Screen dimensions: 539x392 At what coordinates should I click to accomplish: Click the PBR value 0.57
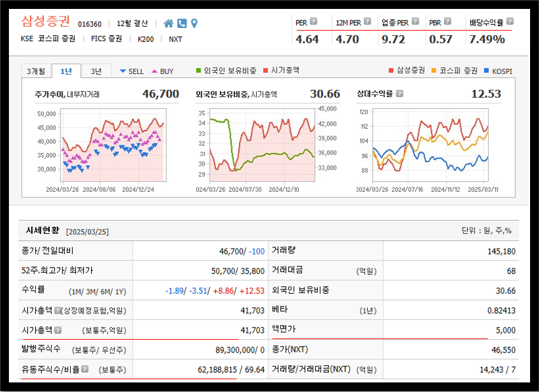(x=440, y=40)
